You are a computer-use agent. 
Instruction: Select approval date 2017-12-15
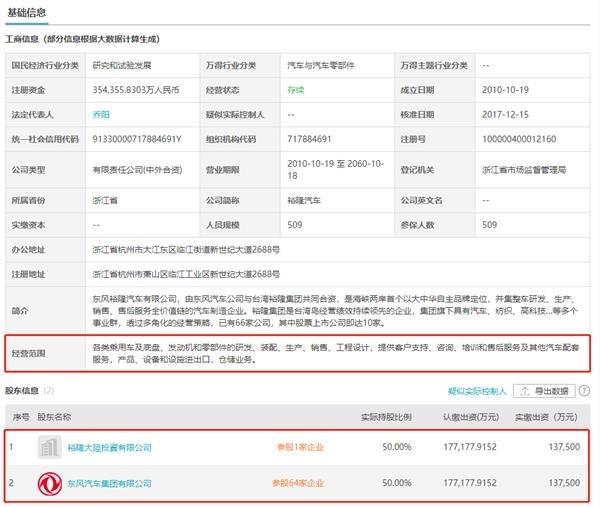(x=505, y=114)
